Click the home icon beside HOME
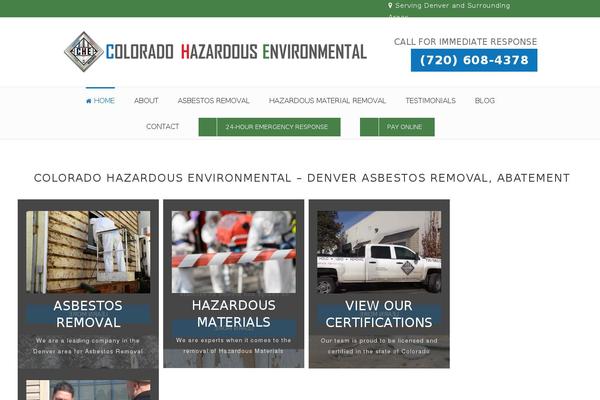Image resolution: width=600 pixels, height=400 pixels. click(89, 101)
